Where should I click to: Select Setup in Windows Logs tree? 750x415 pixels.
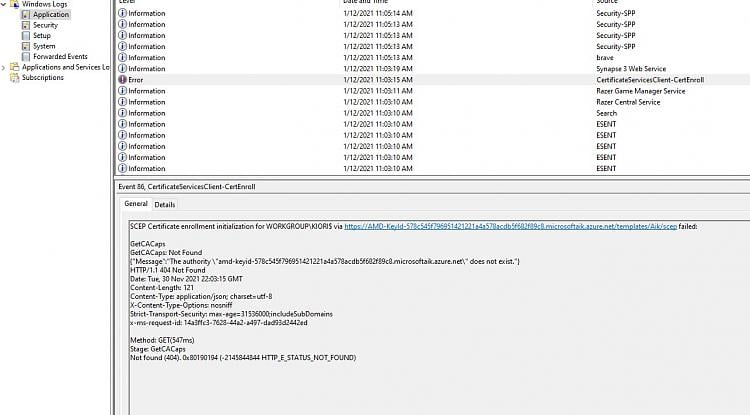coord(42,36)
